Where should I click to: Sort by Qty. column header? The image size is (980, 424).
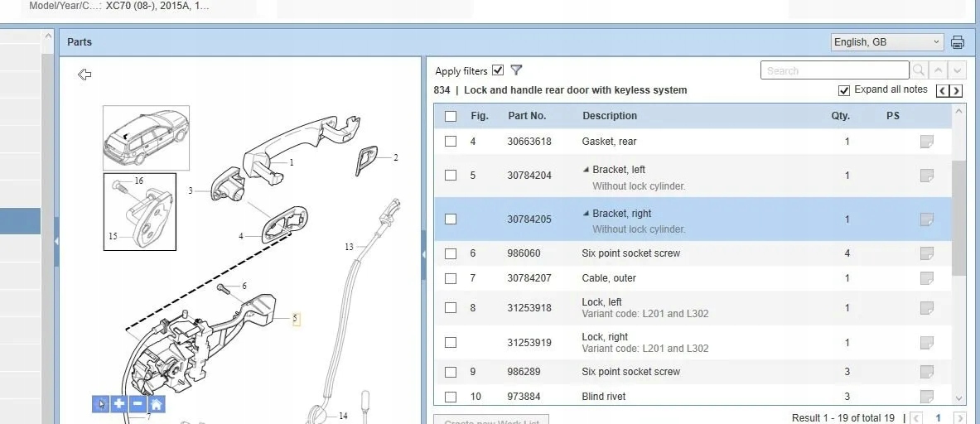click(840, 116)
